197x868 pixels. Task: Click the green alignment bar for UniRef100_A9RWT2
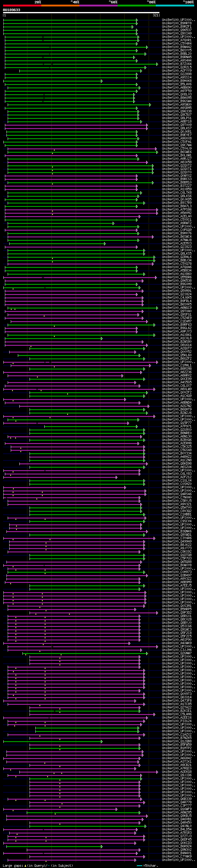click(x=61, y=223)
